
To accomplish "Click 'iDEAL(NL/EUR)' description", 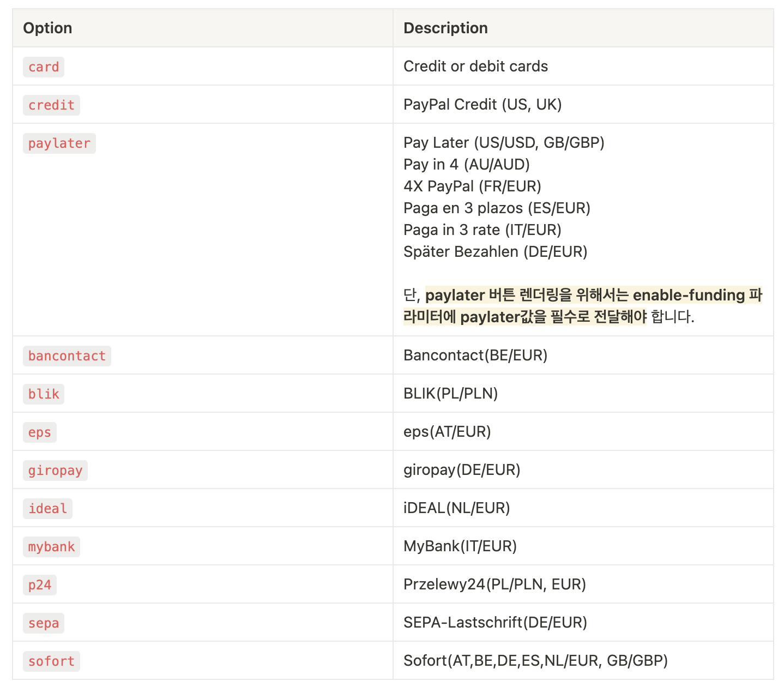I will click(x=457, y=508).
